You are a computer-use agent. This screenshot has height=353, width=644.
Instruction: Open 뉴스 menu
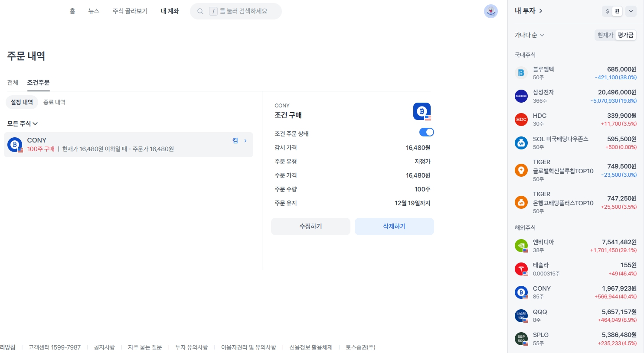pyautogui.click(x=94, y=11)
